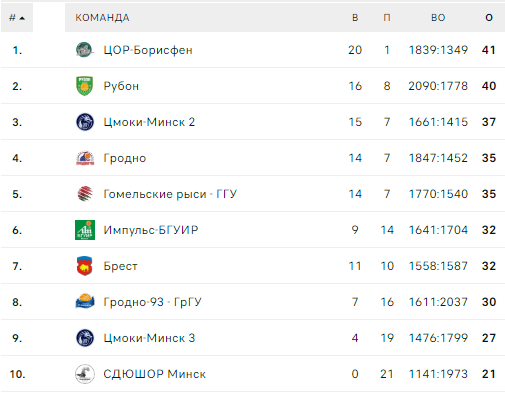505x393 pixels.
Task: Sort by the О points column header
Action: pos(489,18)
